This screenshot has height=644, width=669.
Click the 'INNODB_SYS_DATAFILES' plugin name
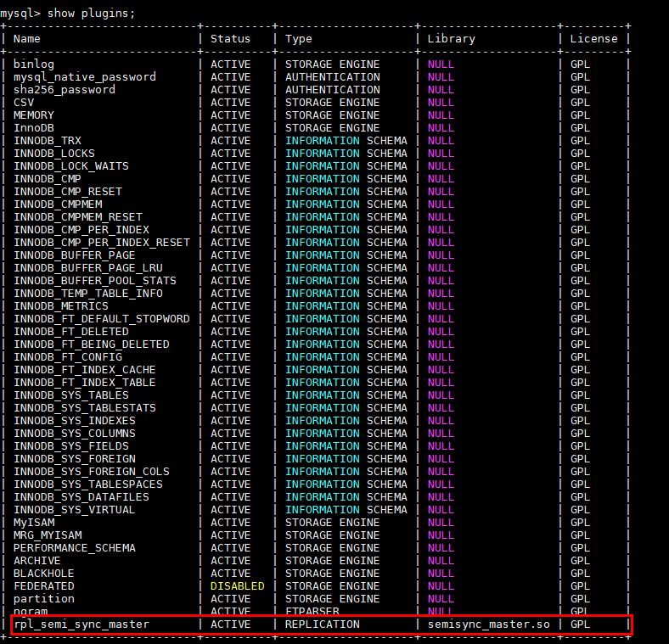(x=81, y=497)
